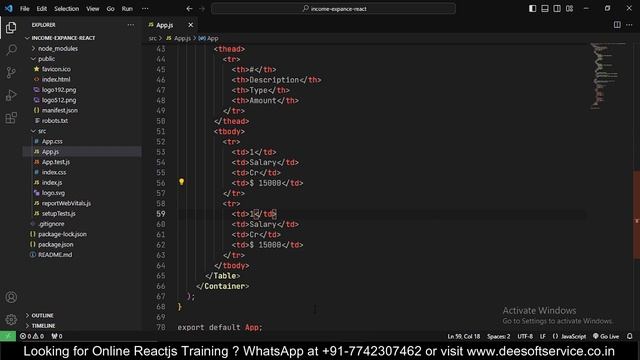The image size is (640, 360).
Task: Click the lightbulb code action icon
Action: tap(181, 182)
